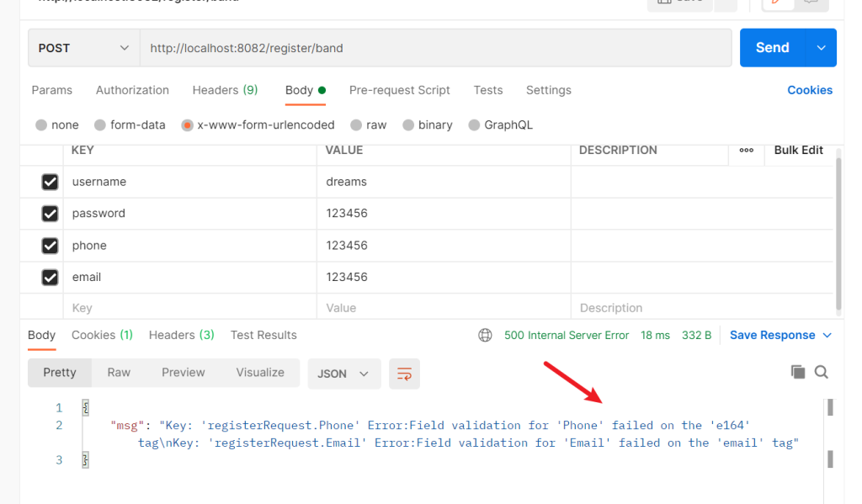
Task: Open the Send button arrow dropdown
Action: (821, 48)
